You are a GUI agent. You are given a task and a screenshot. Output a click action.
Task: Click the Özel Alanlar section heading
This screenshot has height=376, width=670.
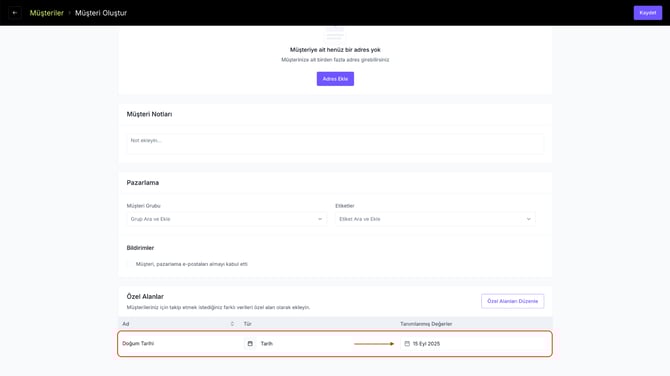145,297
